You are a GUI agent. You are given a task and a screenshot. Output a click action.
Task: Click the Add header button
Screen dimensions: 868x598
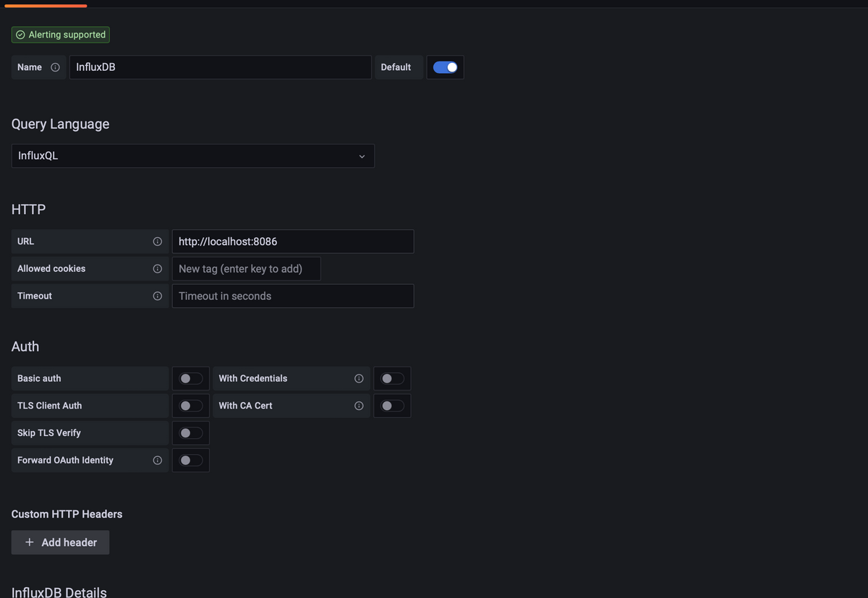(x=60, y=542)
